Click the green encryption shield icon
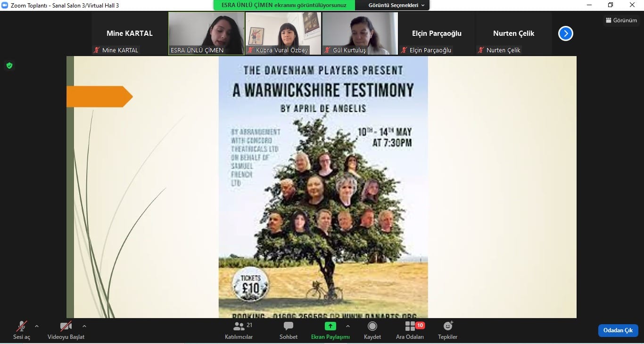Screen dimensions: 644x344 click(9, 66)
